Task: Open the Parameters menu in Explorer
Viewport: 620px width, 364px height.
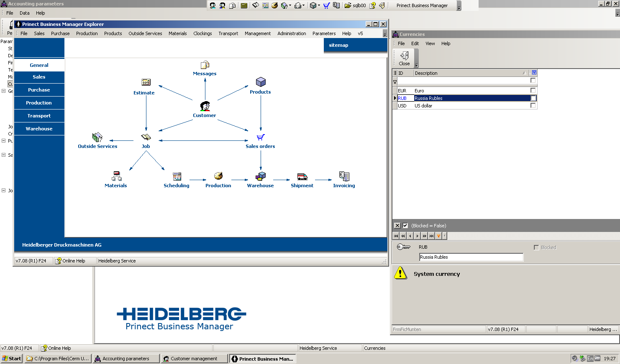Action: pyautogui.click(x=324, y=33)
